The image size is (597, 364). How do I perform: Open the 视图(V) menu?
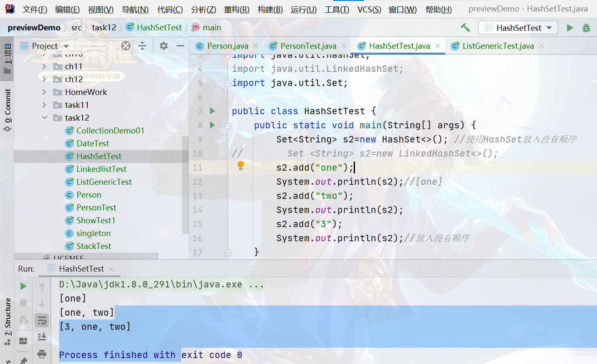[100, 9]
